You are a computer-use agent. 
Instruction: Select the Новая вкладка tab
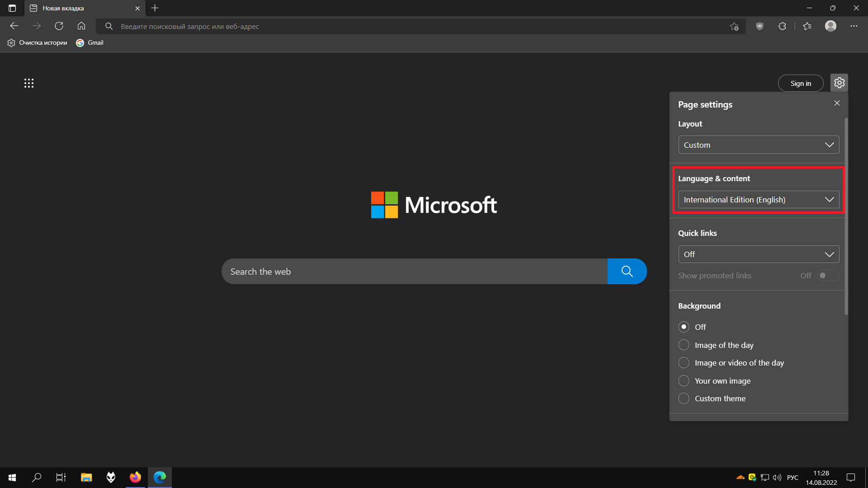(85, 8)
